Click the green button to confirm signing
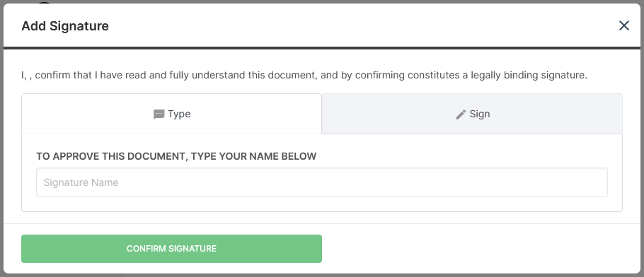Screen dimensions: 644x277 (172, 249)
